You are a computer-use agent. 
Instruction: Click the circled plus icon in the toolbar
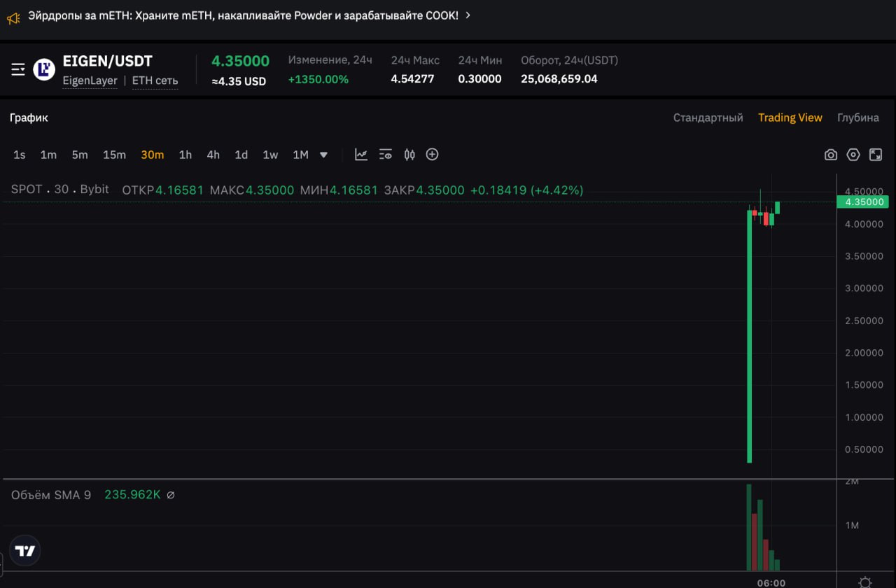pos(433,155)
